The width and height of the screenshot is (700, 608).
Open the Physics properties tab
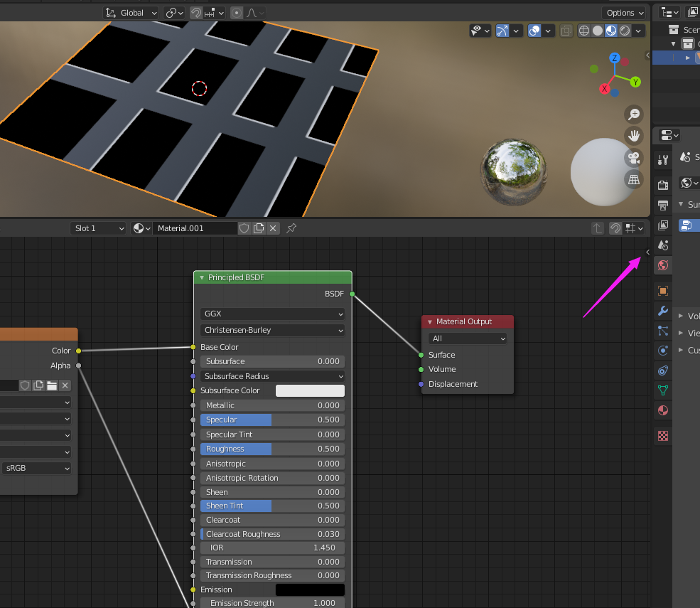(663, 351)
